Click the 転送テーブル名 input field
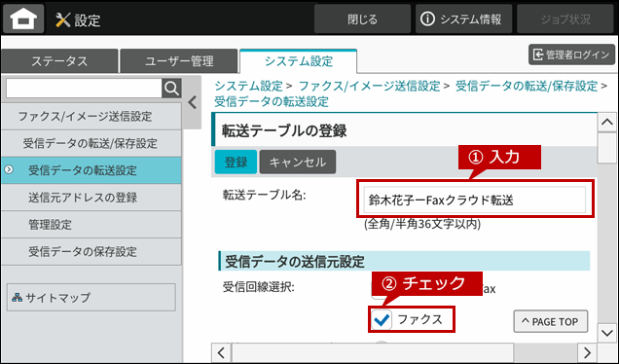619x364 pixels. (475, 200)
